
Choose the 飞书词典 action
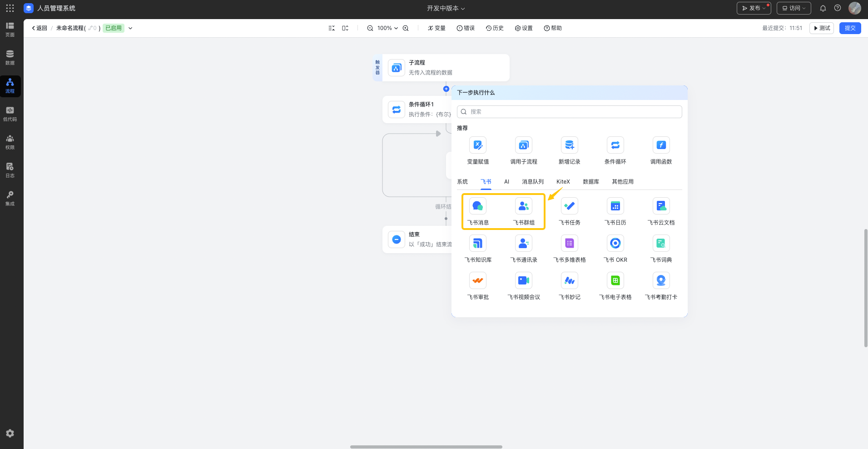point(661,249)
